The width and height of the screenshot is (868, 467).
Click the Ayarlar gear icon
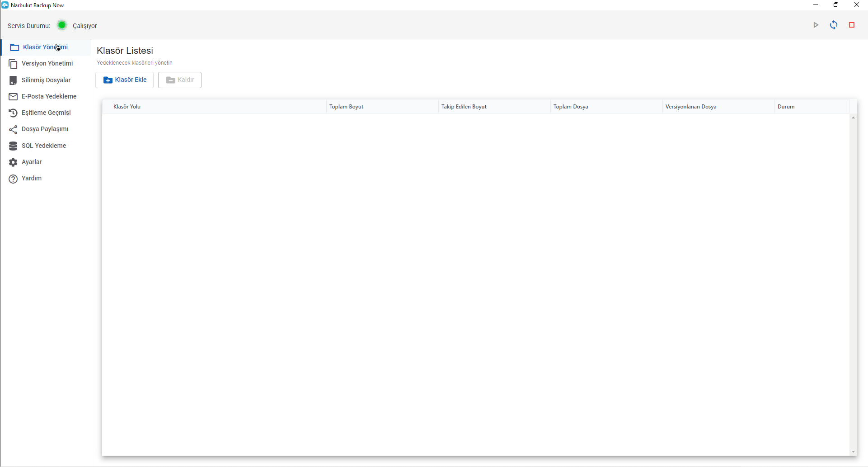coord(13,162)
